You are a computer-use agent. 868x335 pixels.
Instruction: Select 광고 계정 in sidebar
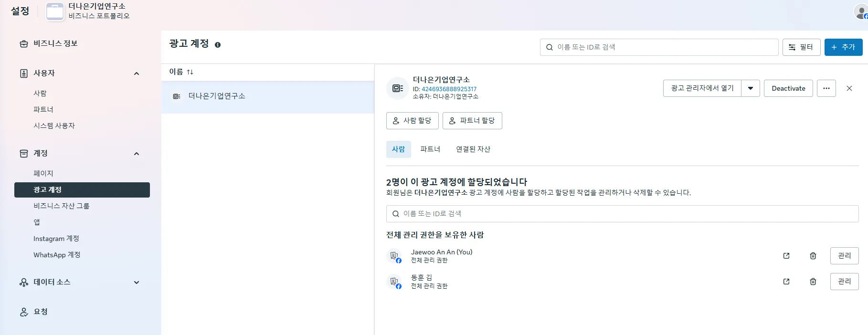[82, 190]
